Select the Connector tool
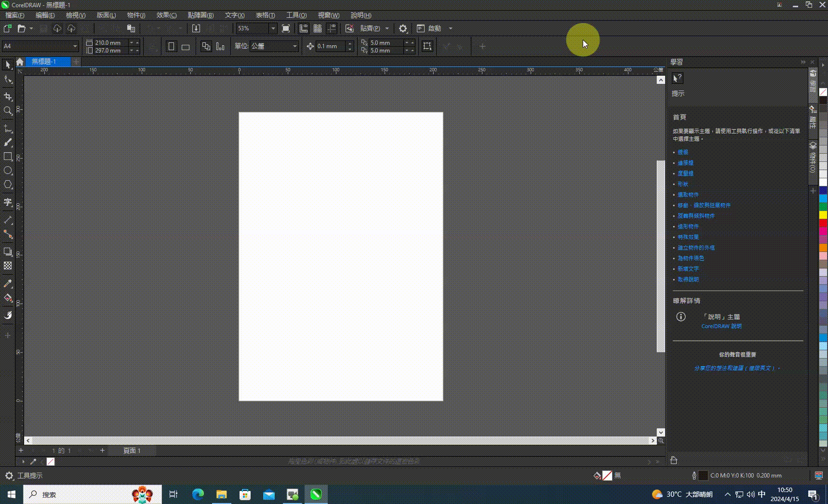Image resolution: width=828 pixels, height=504 pixels. pyautogui.click(x=8, y=234)
